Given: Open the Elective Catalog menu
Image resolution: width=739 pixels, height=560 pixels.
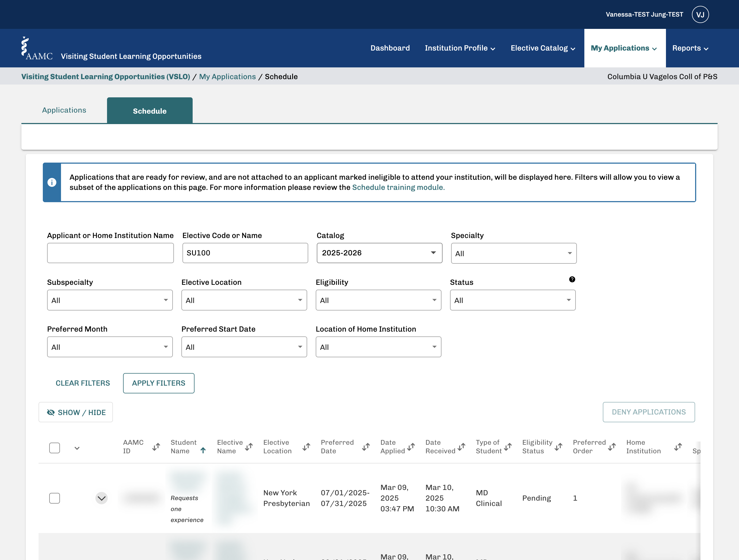Looking at the screenshot, I should (x=543, y=48).
